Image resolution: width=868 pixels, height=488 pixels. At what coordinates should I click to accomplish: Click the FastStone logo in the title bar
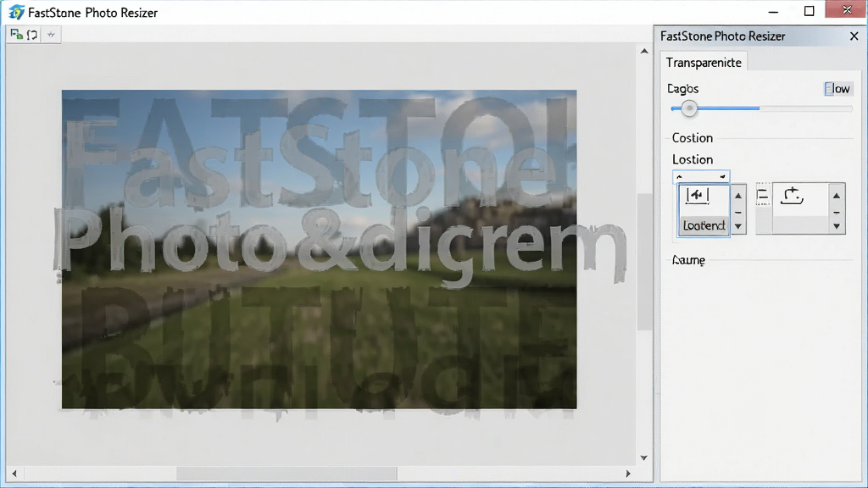16,12
